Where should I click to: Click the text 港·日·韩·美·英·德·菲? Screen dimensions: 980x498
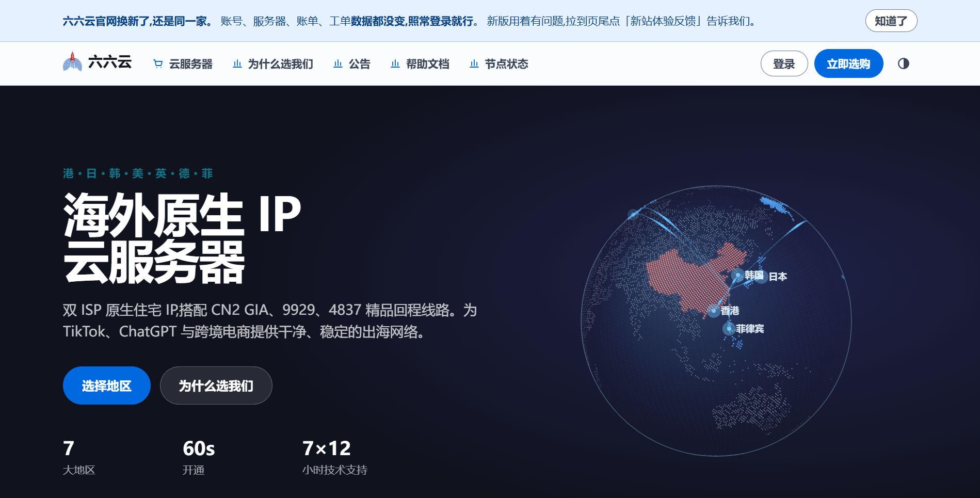138,173
